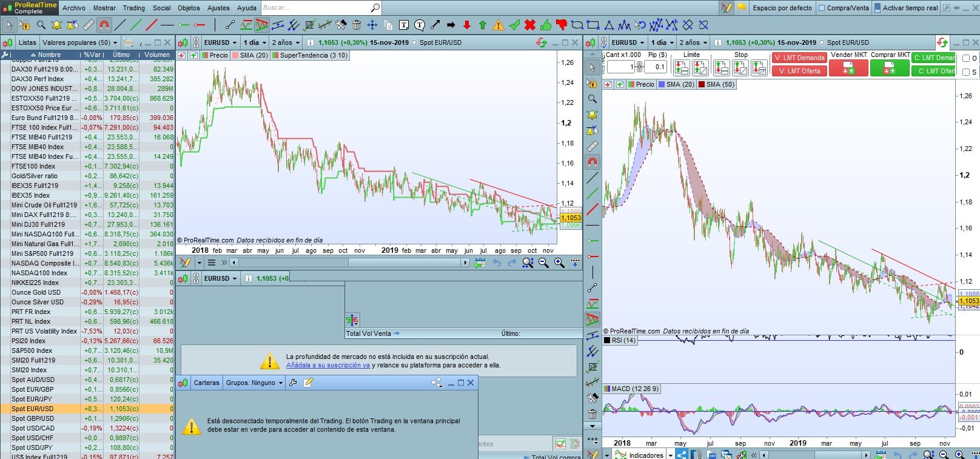Open the 1 día timeframe dropdown in right chart
The height and width of the screenshot is (459, 980).
tap(662, 42)
